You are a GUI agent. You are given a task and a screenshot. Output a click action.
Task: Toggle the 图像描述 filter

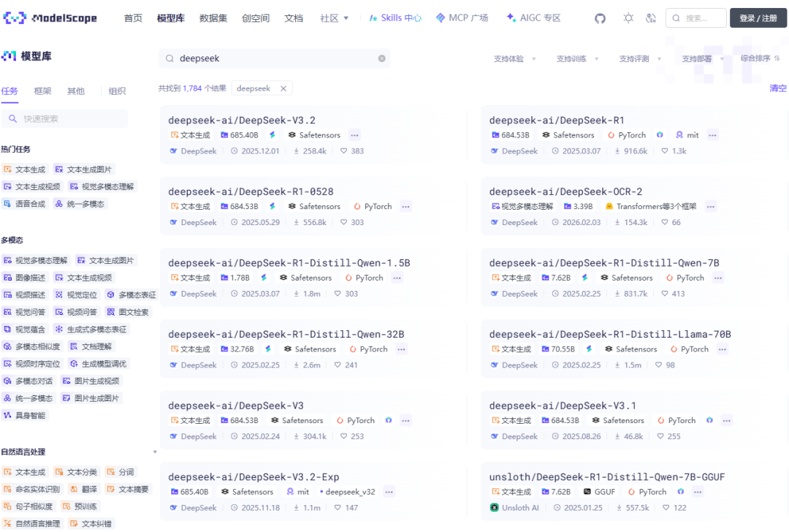pyautogui.click(x=24, y=278)
